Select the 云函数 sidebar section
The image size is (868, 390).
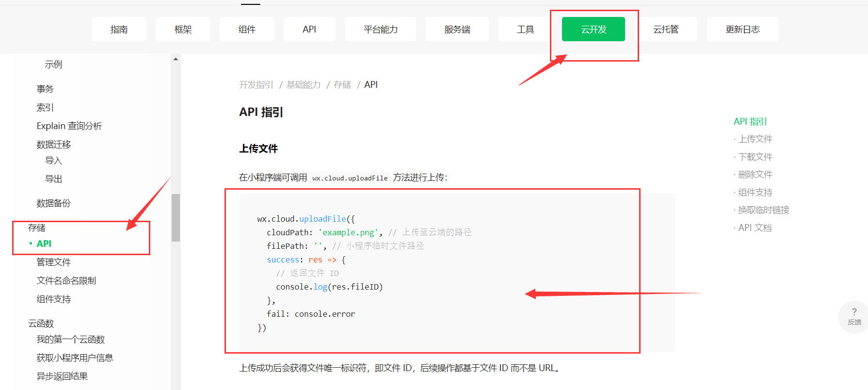point(41,323)
